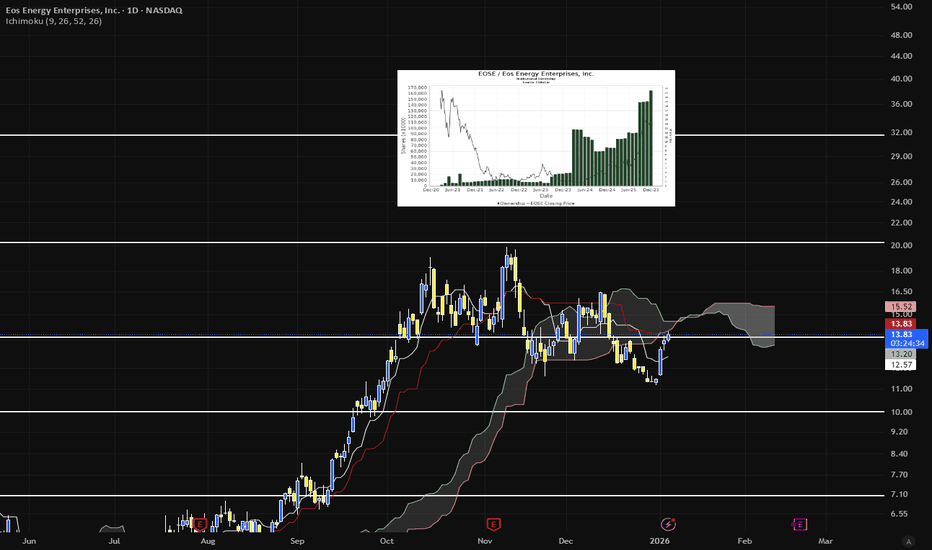Viewport: 932px width, 550px height.
Task: Click the 2026 label on time axis
Action: [660, 541]
